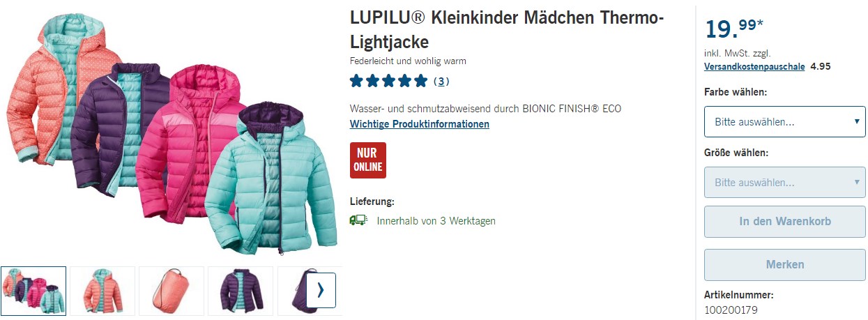The height and width of the screenshot is (320, 868).
Task: Click the delivery truck icon
Action: click(x=358, y=220)
